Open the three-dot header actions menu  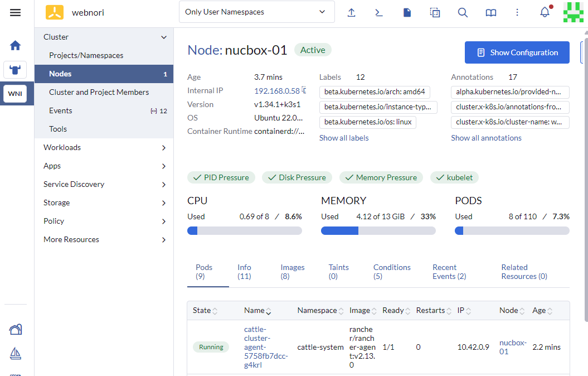coord(517,12)
